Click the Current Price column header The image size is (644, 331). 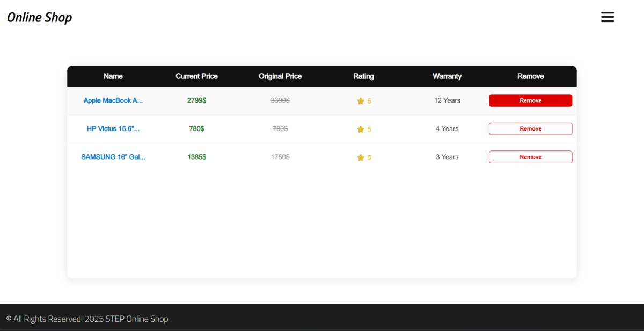(196, 76)
